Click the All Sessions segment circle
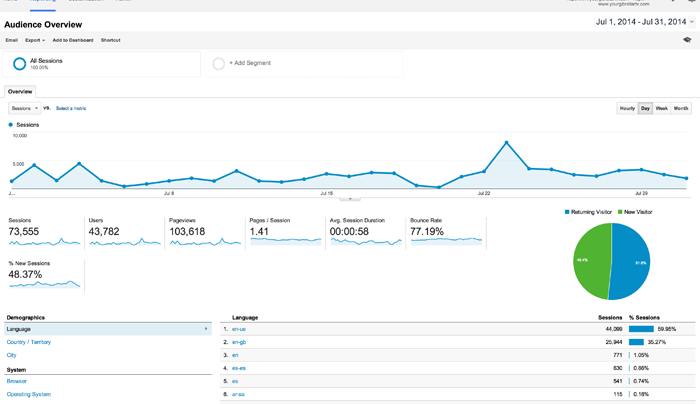Screen dimensions: 700x404 coord(19,64)
